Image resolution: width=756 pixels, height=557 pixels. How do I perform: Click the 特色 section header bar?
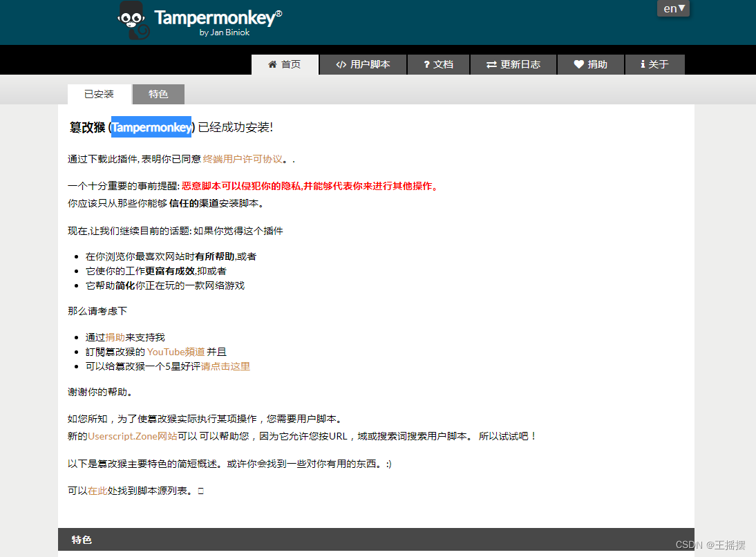[376, 539]
